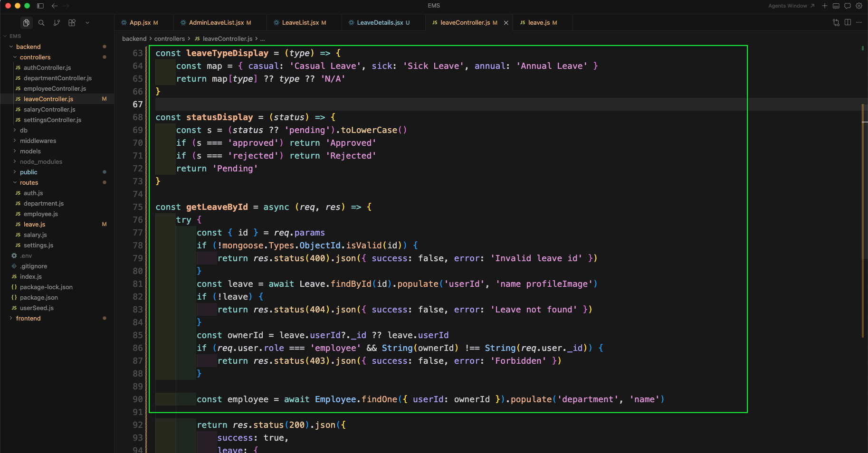Viewport: 868px width, 453px height.
Task: Open departmentController.js in the explorer
Action: coord(57,78)
